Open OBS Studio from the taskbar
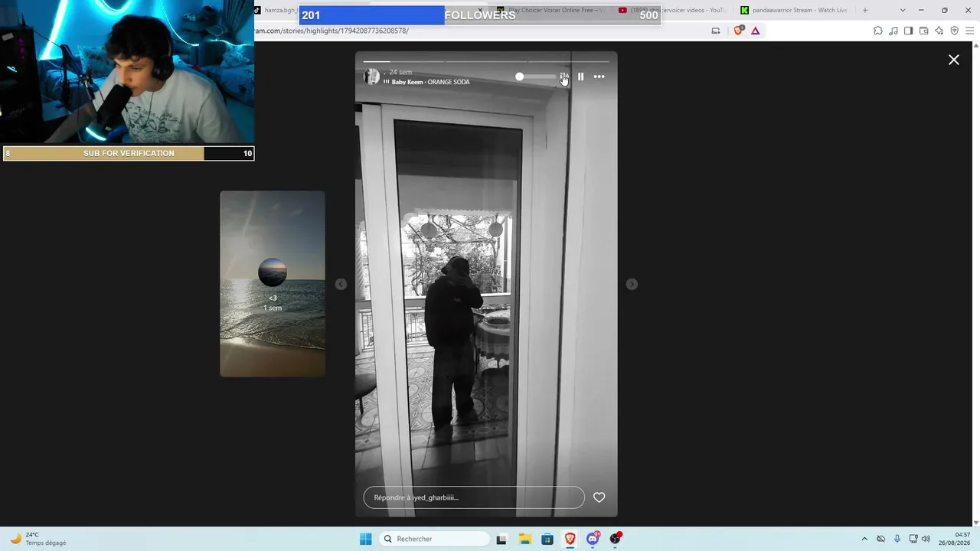Image resolution: width=980 pixels, height=551 pixels. tap(616, 539)
